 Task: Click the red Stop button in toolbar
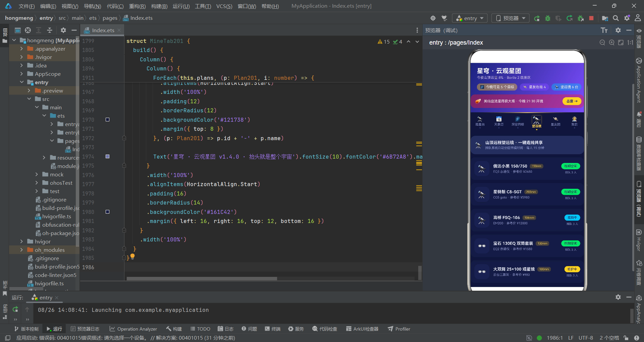click(x=591, y=18)
